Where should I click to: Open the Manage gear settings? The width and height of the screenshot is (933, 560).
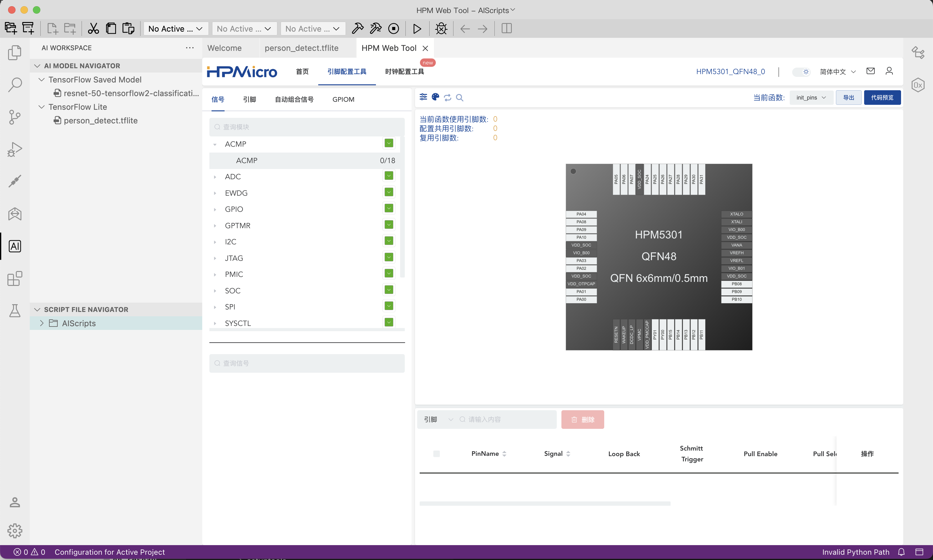[15, 531]
